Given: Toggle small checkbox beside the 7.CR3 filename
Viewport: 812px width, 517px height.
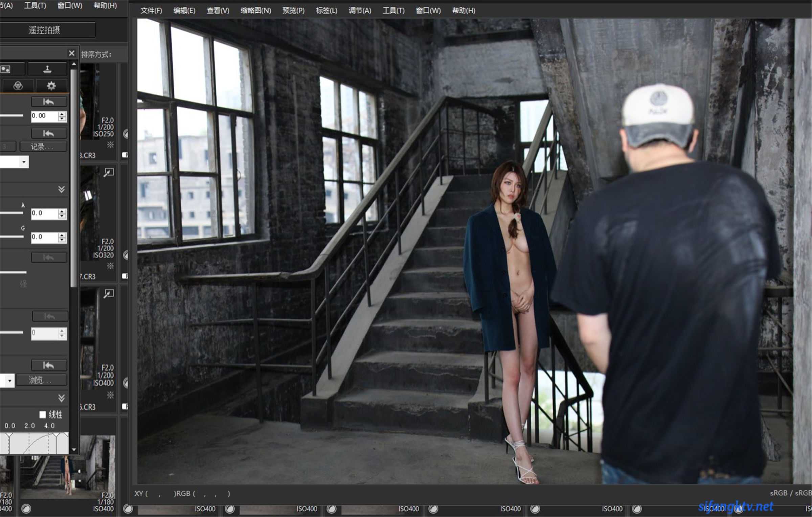Looking at the screenshot, I should coord(125,276).
